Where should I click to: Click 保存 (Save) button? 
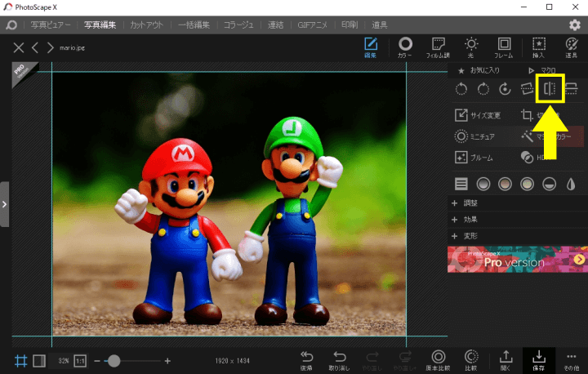538,361
